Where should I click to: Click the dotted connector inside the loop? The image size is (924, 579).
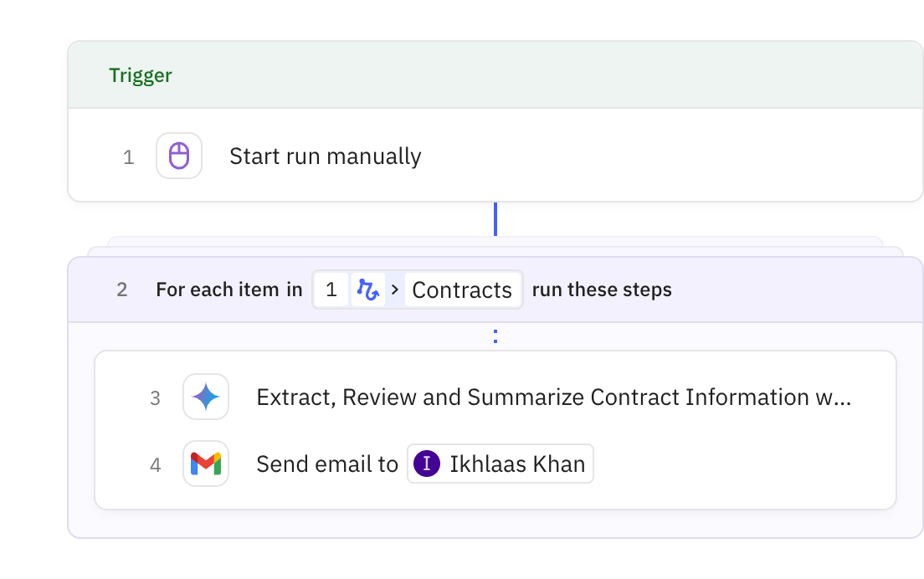495,336
